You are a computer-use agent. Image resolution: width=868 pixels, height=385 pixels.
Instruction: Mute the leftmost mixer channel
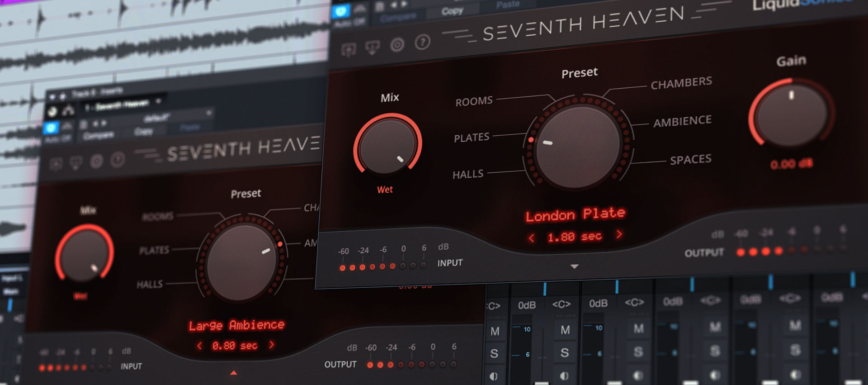tap(495, 331)
